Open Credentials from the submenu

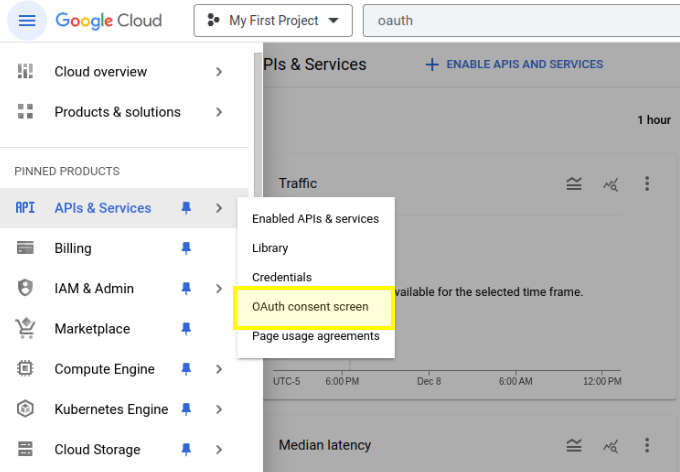[x=316, y=277]
